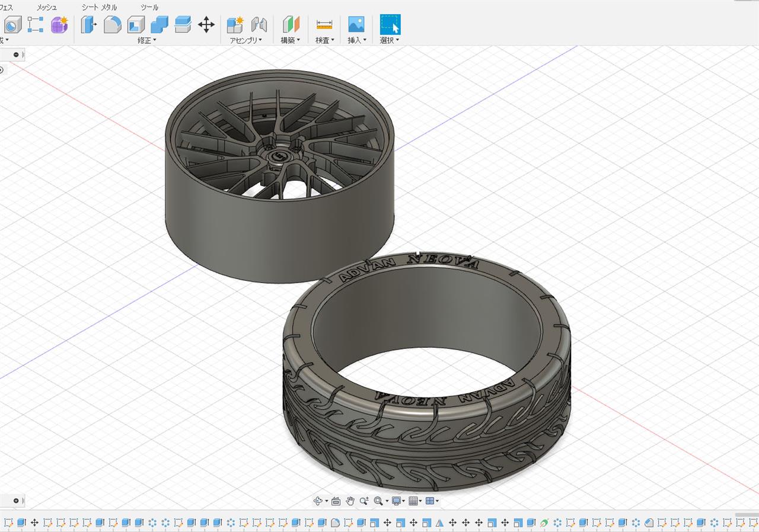Viewport: 759px width, 532px height.
Task: Select the Split Body tool
Action: [x=183, y=25]
